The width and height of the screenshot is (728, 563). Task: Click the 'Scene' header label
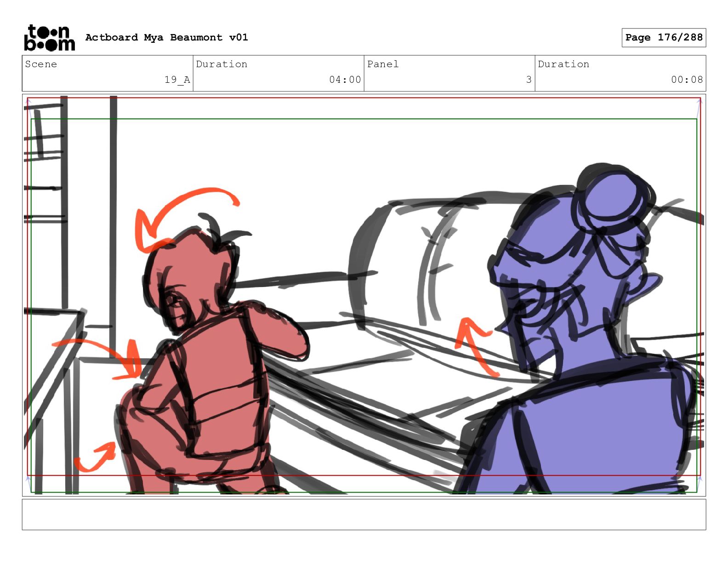(x=41, y=64)
